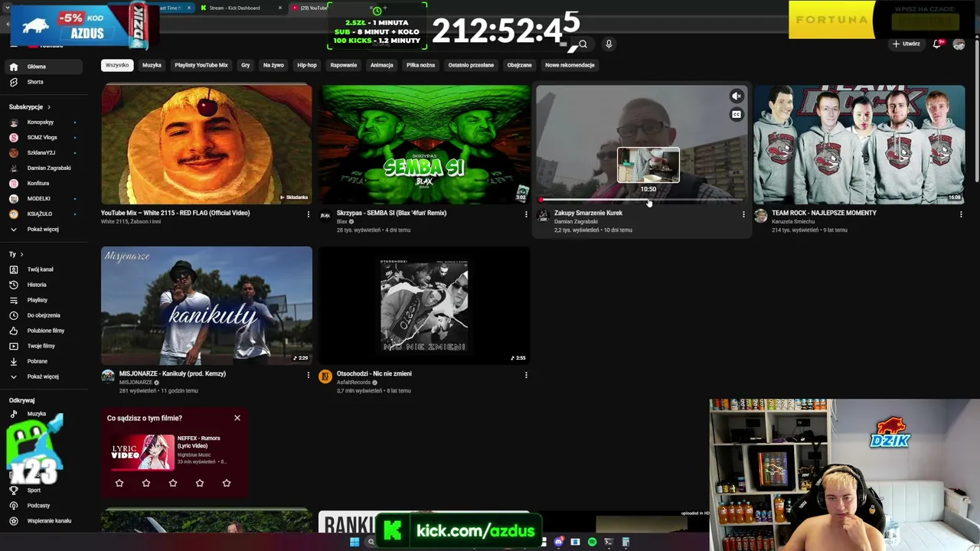The height and width of the screenshot is (551, 980).
Task: Open the terminal from the taskbar
Action: (609, 542)
